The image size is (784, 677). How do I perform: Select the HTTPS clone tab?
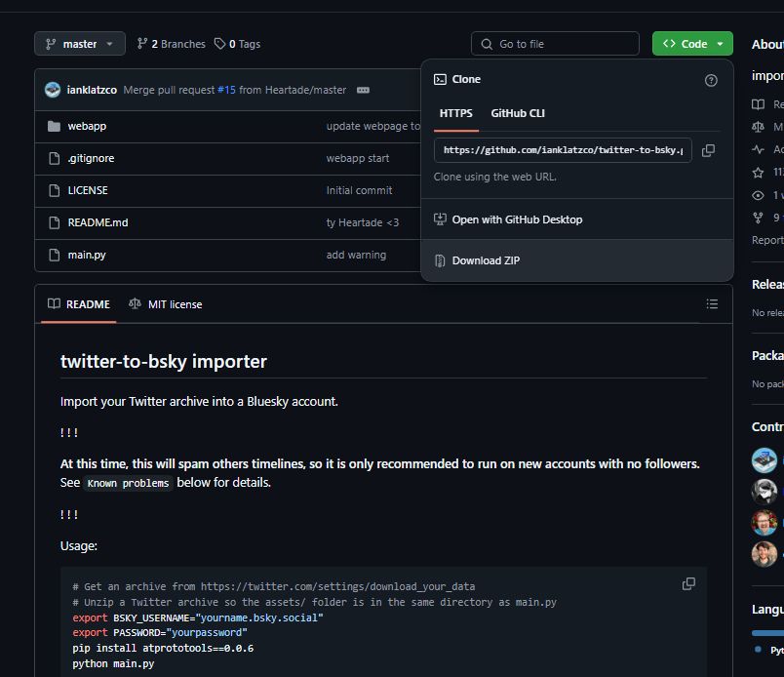pyautogui.click(x=456, y=113)
